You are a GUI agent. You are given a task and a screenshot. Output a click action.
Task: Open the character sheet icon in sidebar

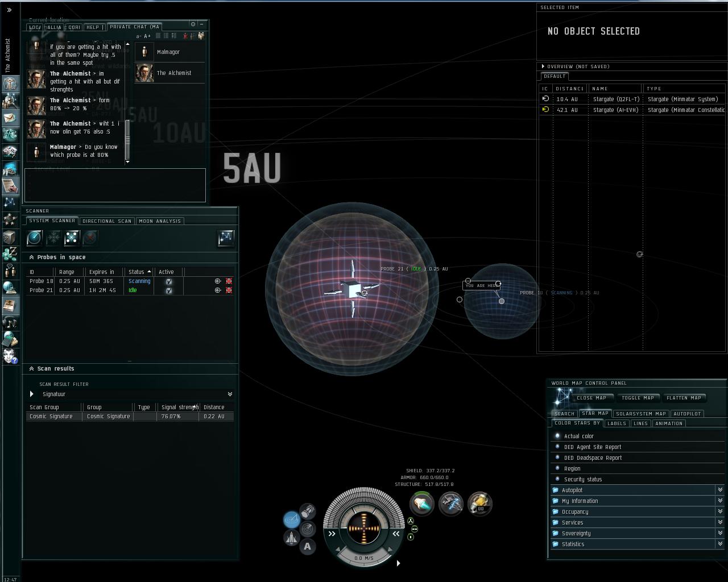(x=10, y=83)
